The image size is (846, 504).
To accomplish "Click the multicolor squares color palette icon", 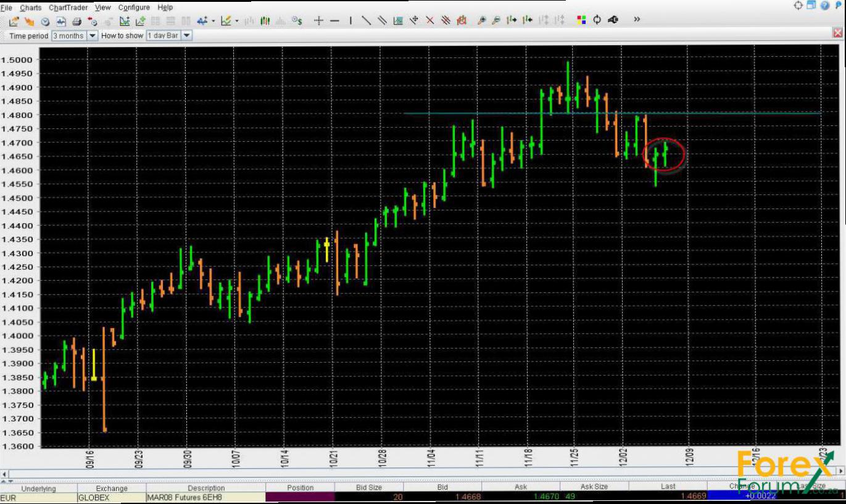I will coord(581,20).
